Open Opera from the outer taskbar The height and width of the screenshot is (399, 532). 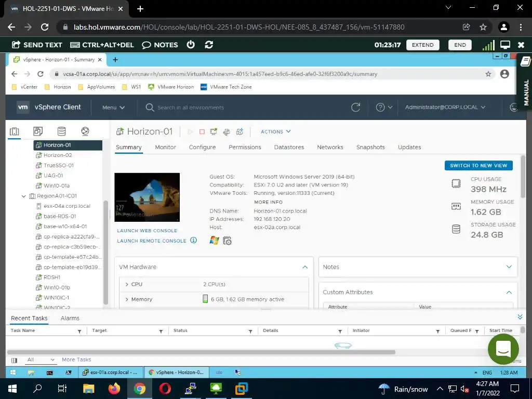[165, 389]
